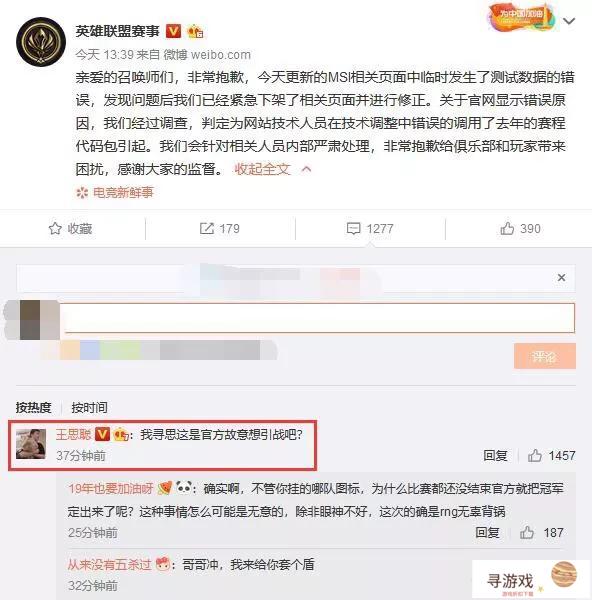Open the 英雄联盟赛事 profile avatar
The width and height of the screenshot is (592, 600).
(x=41, y=42)
